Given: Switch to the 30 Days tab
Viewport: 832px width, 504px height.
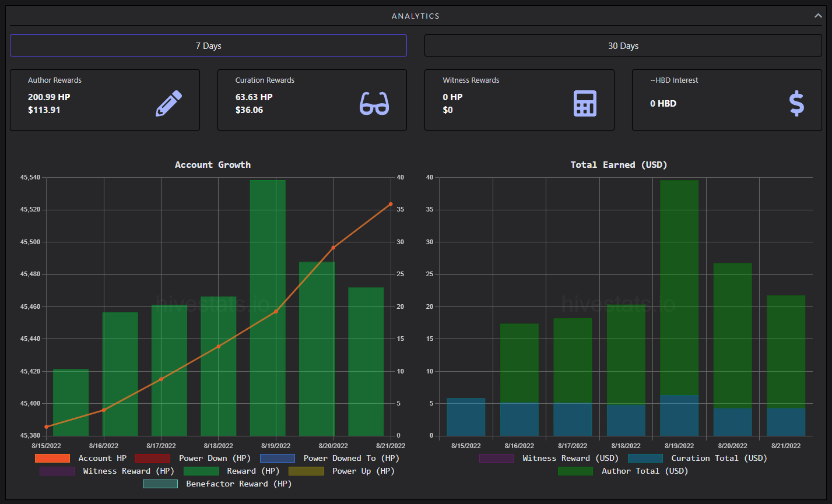Looking at the screenshot, I should point(623,45).
